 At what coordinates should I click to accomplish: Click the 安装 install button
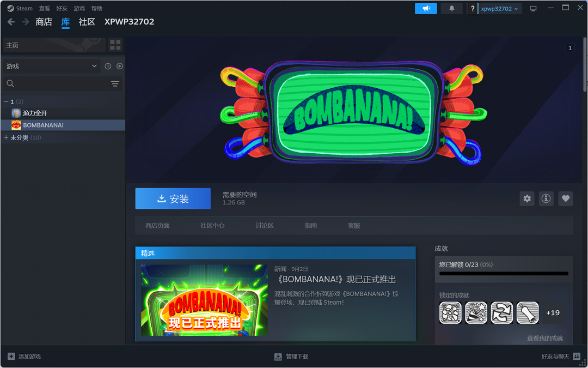pyautogui.click(x=173, y=198)
